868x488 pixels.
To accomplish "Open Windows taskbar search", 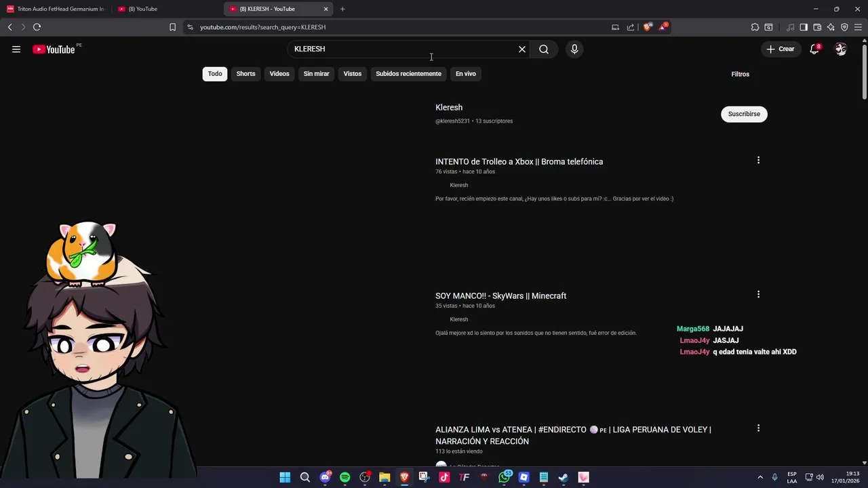I will (305, 477).
